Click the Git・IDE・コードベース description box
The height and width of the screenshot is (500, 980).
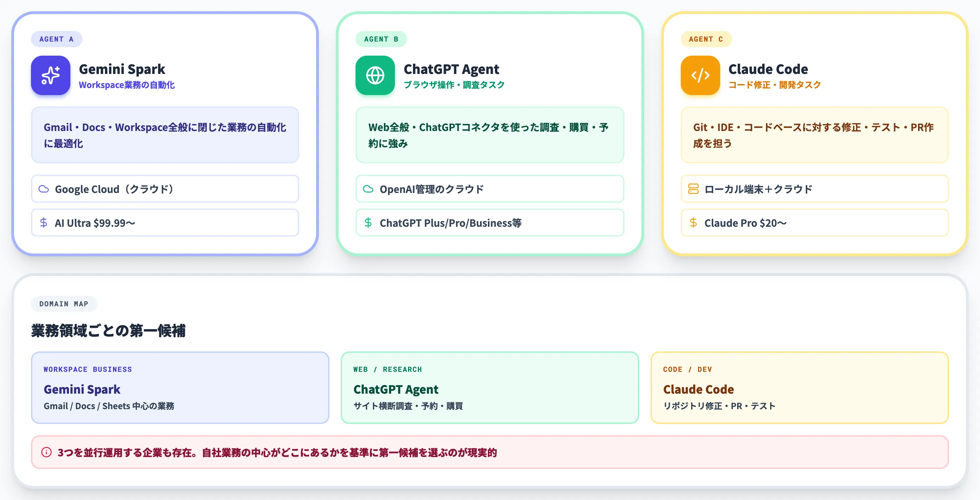click(x=815, y=135)
